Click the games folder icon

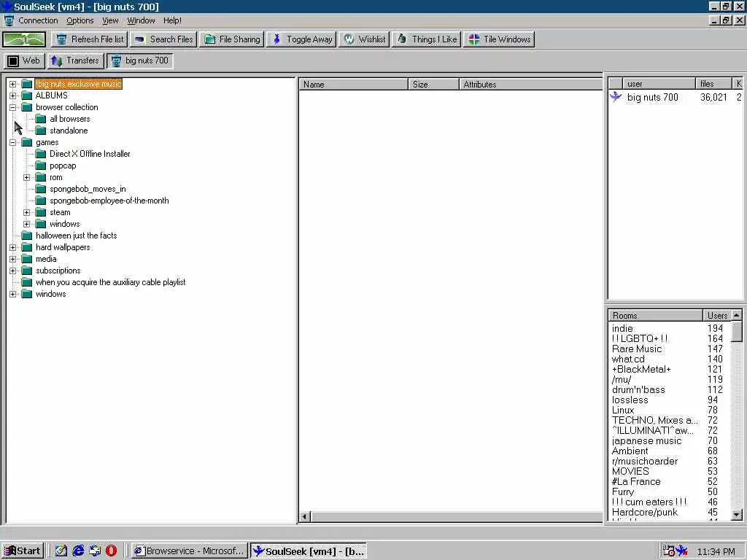[27, 142]
